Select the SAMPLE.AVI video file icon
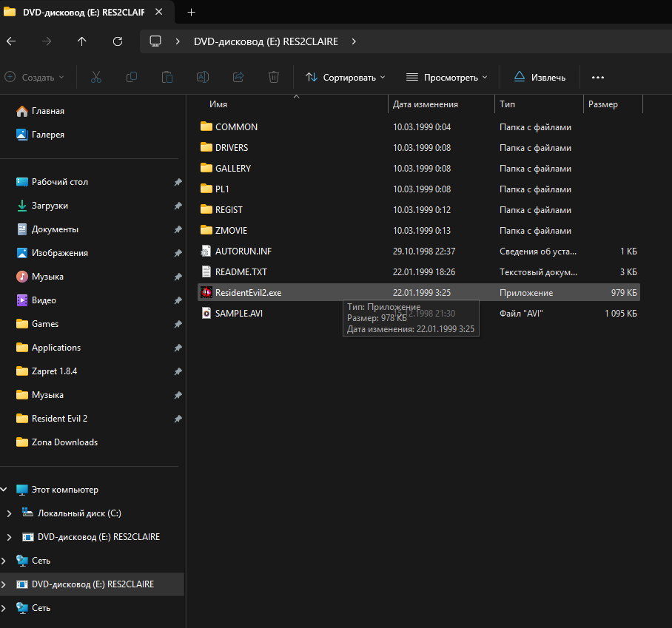Image resolution: width=672 pixels, height=628 pixels. pyautogui.click(x=206, y=313)
